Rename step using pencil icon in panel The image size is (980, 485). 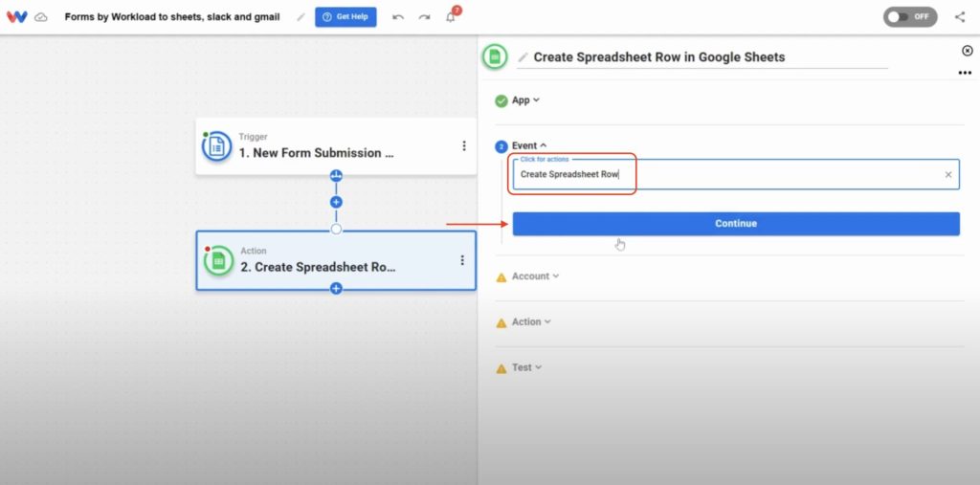pos(523,57)
